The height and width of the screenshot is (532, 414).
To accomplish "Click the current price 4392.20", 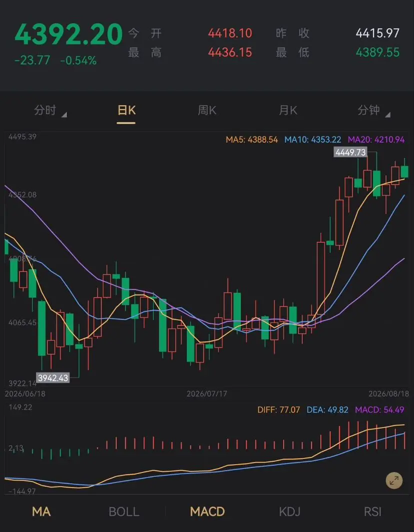I will 68,34.
